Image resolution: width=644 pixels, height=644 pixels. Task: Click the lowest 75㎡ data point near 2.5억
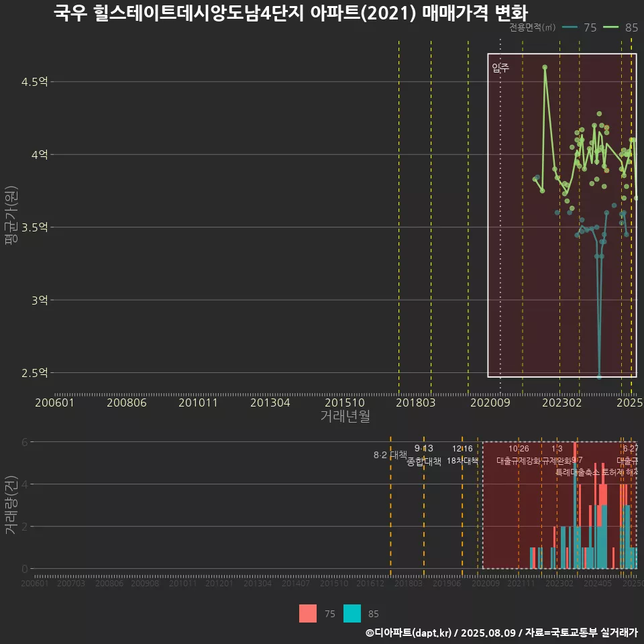[x=599, y=376]
